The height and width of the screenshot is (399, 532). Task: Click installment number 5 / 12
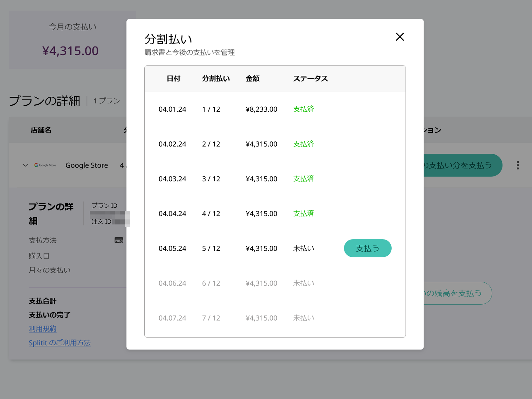point(211,249)
